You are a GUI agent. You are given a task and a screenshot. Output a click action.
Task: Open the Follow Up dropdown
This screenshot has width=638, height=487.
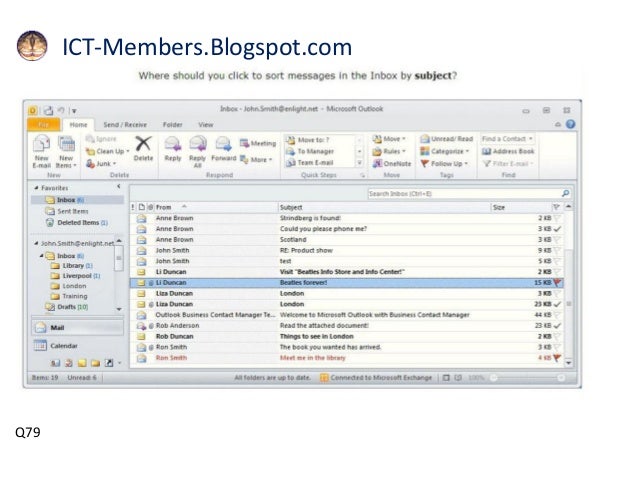click(x=444, y=164)
